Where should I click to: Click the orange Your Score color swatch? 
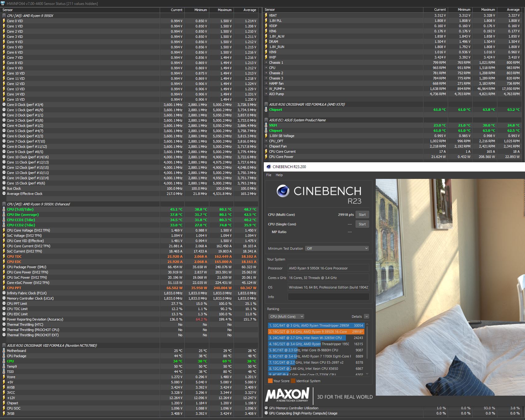[270, 381]
